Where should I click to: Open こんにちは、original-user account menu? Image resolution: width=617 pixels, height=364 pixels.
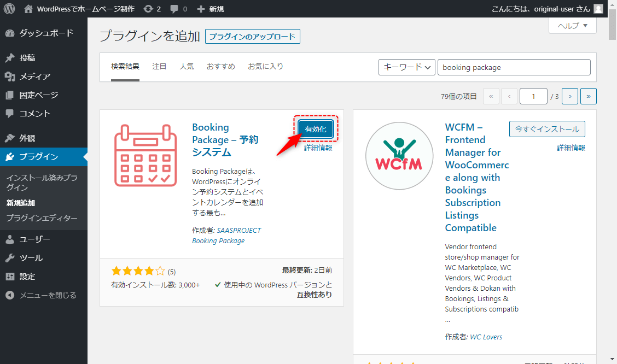coord(547,9)
